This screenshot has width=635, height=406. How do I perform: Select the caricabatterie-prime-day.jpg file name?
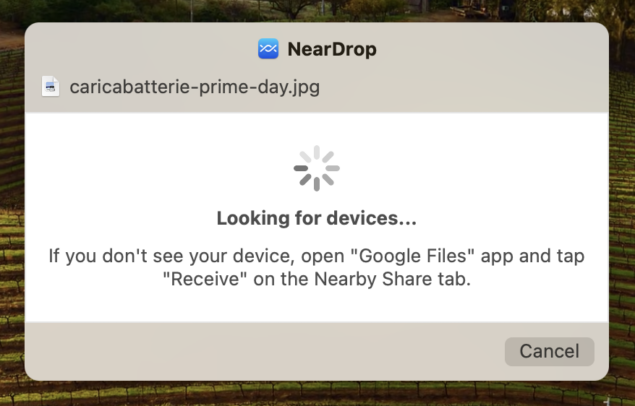click(194, 87)
